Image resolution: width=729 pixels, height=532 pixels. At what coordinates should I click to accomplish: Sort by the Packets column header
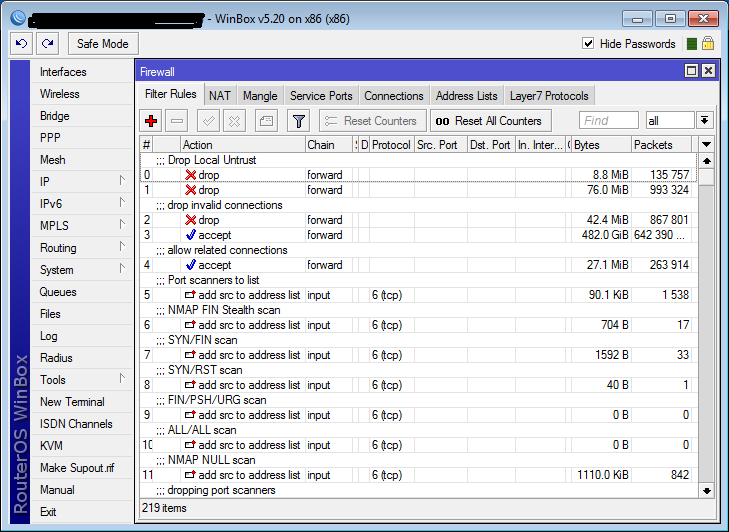[x=662, y=145]
